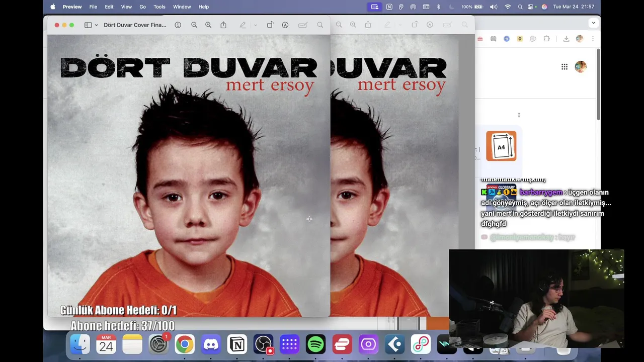Open Spotlight search in the menu bar
The width and height of the screenshot is (644, 362).
[520, 7]
